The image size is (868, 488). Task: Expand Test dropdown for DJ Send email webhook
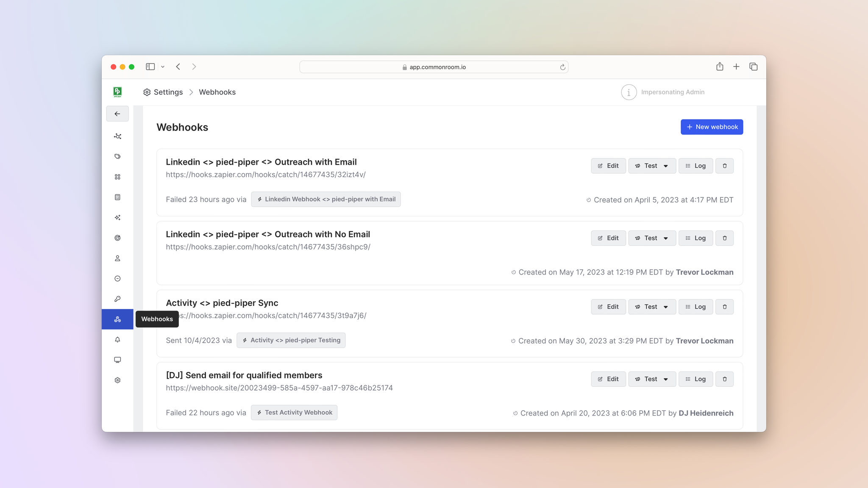[x=666, y=379]
